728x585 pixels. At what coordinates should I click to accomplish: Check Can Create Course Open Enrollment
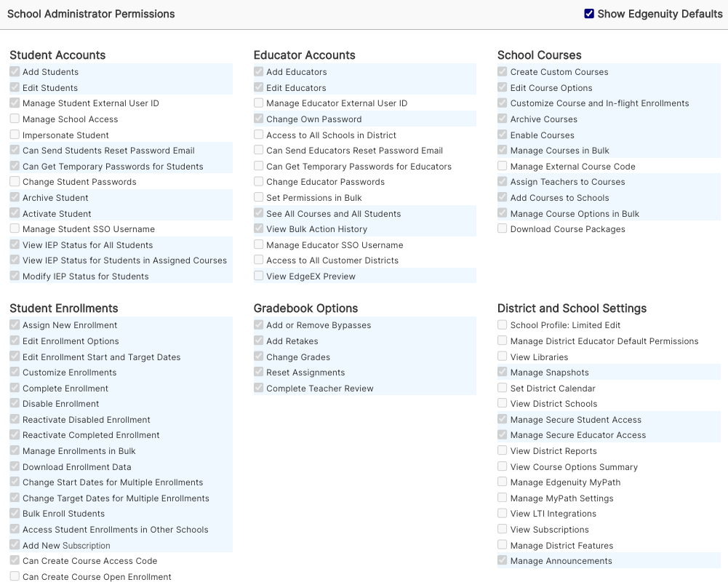coord(15,576)
